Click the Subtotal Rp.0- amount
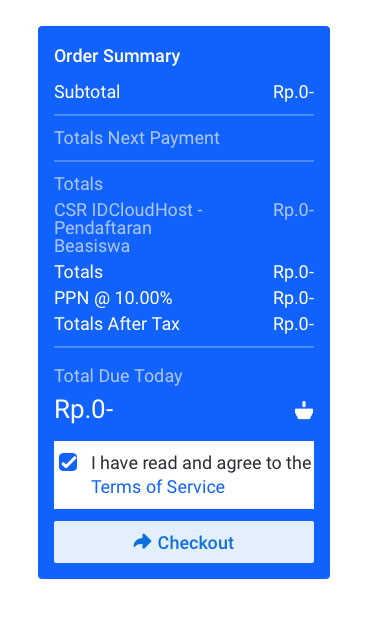 293,92
